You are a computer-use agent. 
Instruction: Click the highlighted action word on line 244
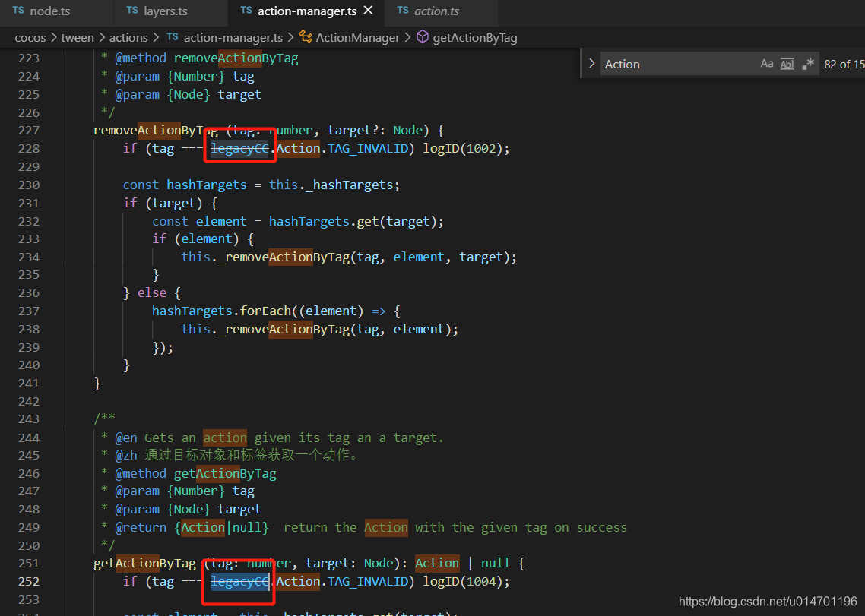pyautogui.click(x=225, y=438)
